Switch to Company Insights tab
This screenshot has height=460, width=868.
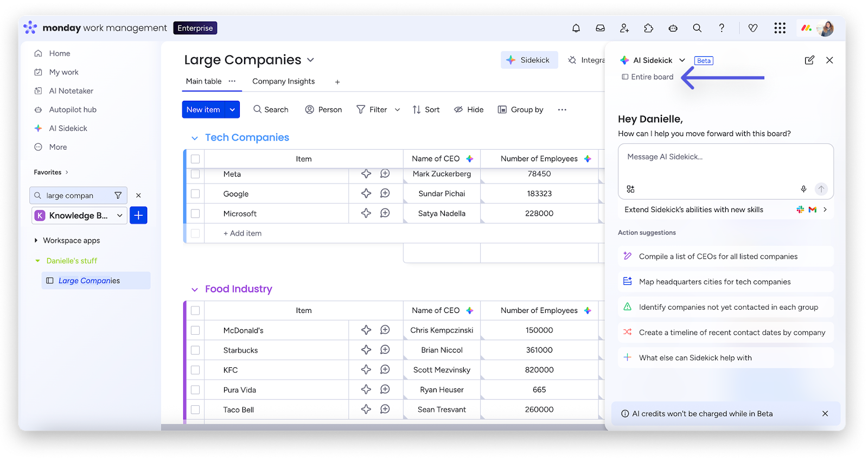tap(283, 81)
